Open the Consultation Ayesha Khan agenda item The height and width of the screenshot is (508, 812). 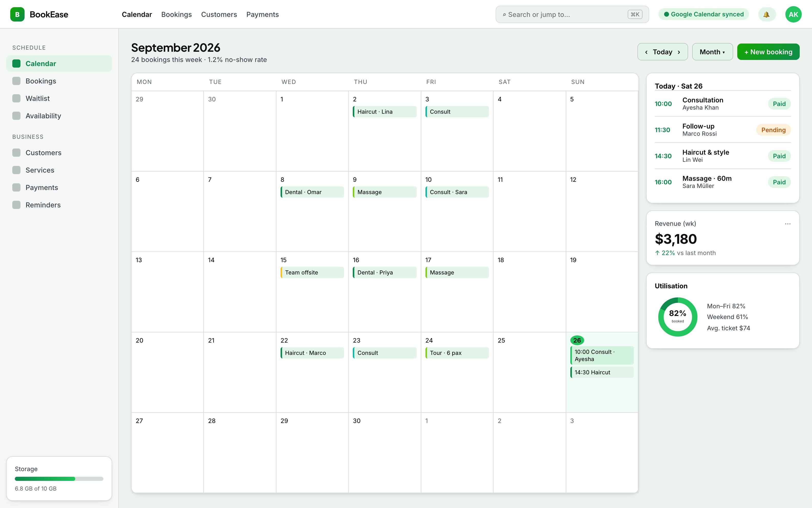click(723, 104)
